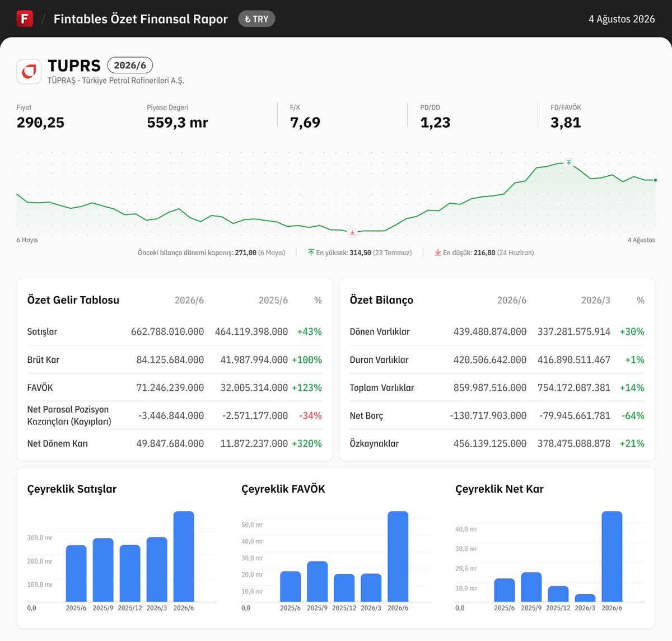Click Net Borç value -130.717.903.000

coord(488,415)
